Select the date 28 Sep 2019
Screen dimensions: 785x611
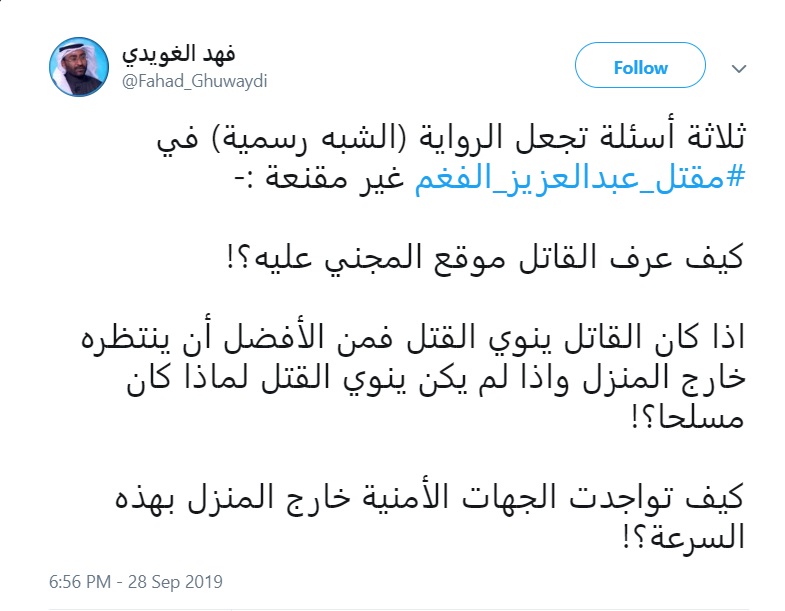tap(175, 582)
